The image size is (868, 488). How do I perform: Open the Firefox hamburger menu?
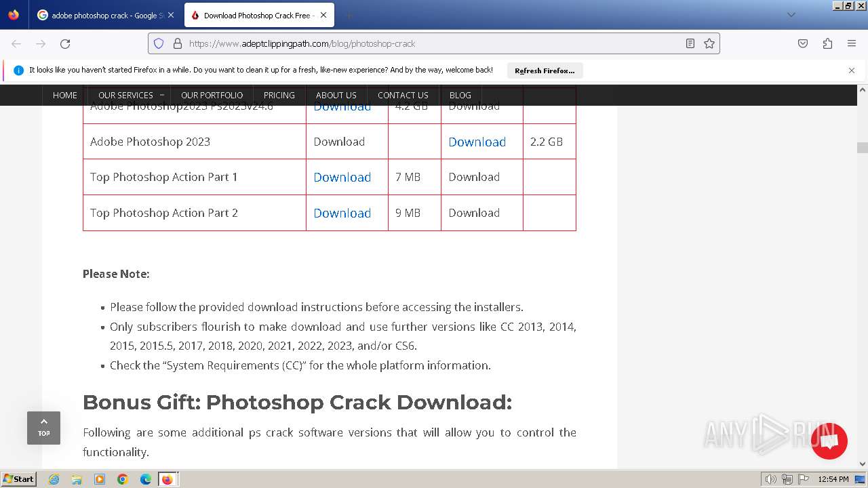pyautogui.click(x=852, y=43)
